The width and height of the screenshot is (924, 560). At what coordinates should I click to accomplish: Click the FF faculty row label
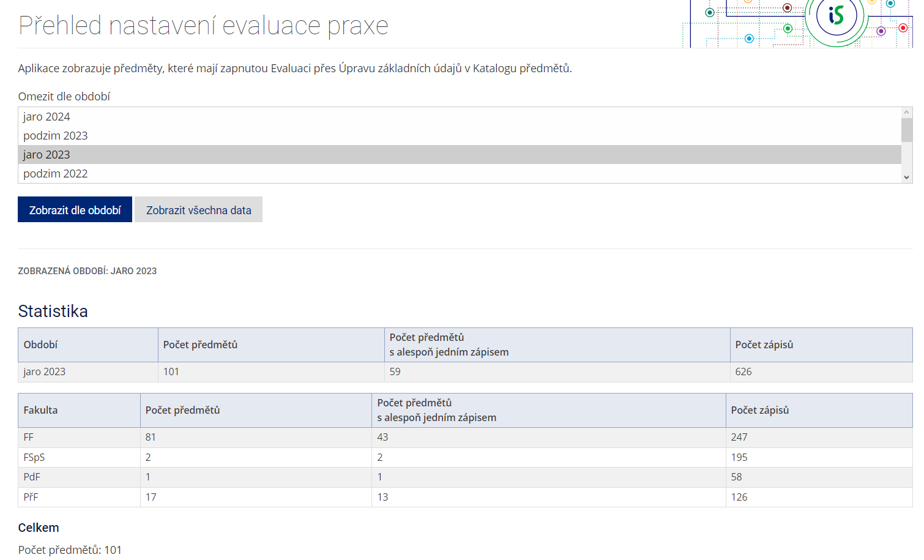[29, 437]
